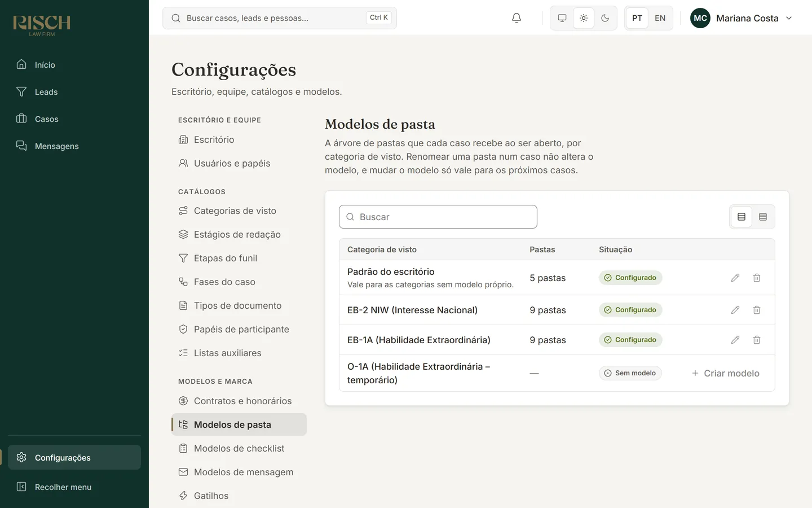Click the RISCH Law Firm logo
Viewport: 812px width, 508px height.
tap(42, 25)
